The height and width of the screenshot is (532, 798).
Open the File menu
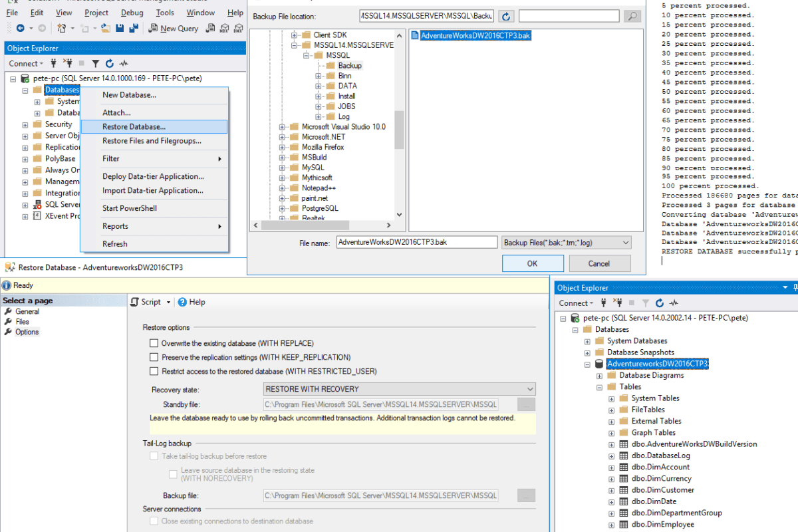[12, 12]
